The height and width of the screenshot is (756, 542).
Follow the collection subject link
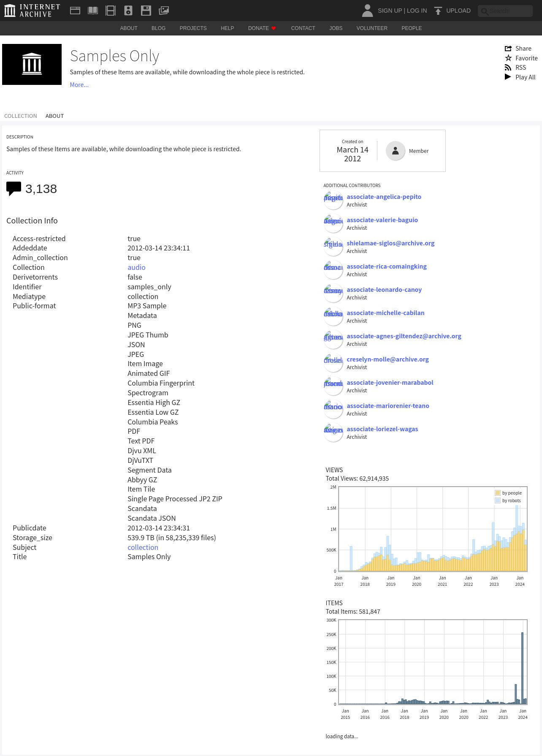tap(143, 547)
